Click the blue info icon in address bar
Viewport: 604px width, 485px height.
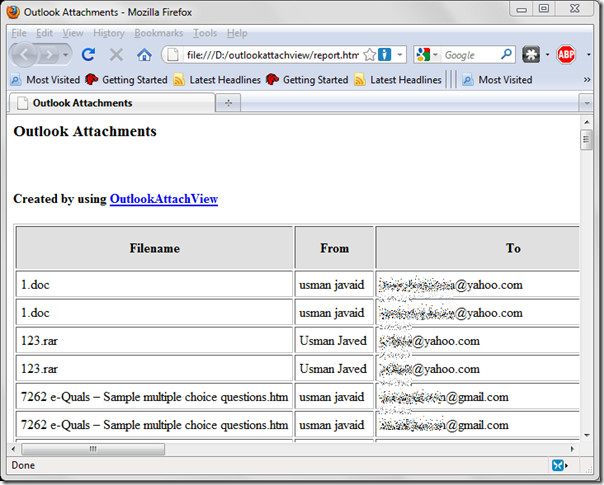(384, 55)
